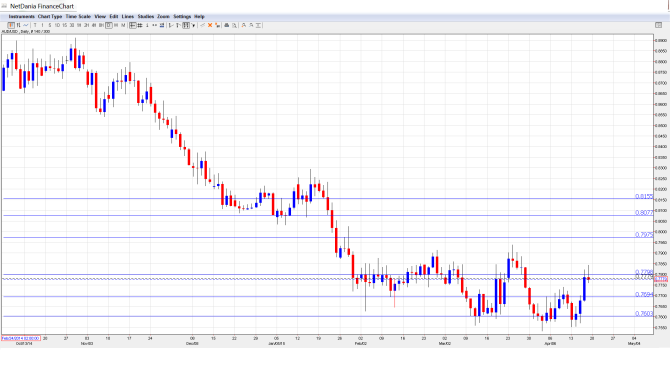The height and width of the screenshot is (377, 670).
Task: Switch to 30-minute time scale
Action: coord(72,25)
